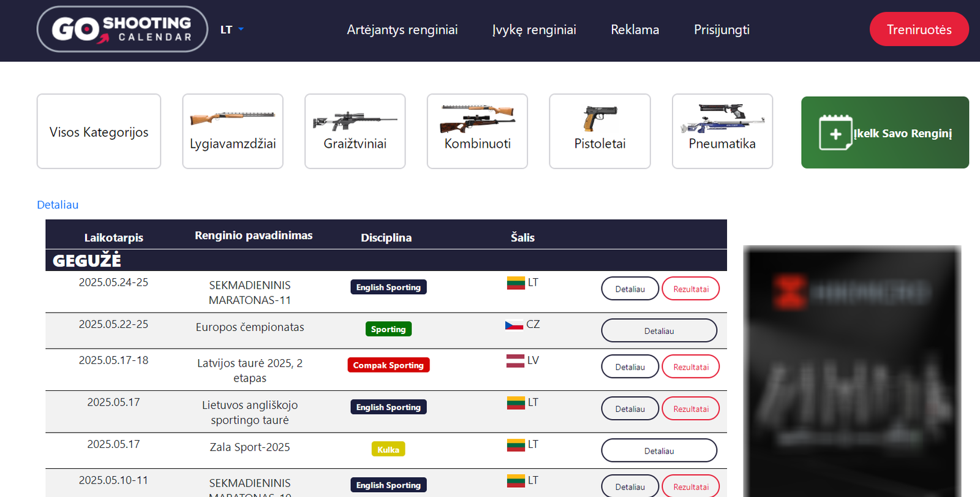Open Artėjantys renginiai menu item
This screenshot has height=497, width=980.
coord(402,29)
